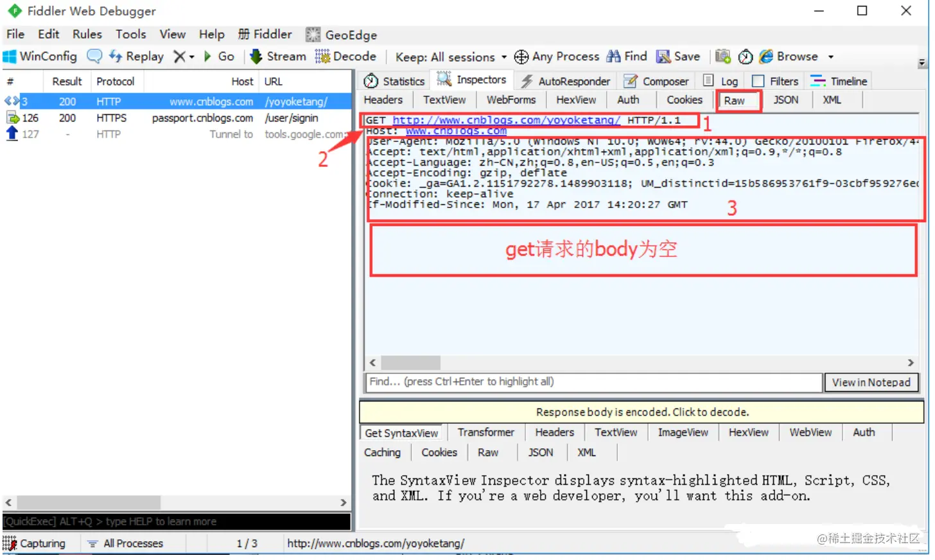Open the Log tab

click(x=721, y=81)
